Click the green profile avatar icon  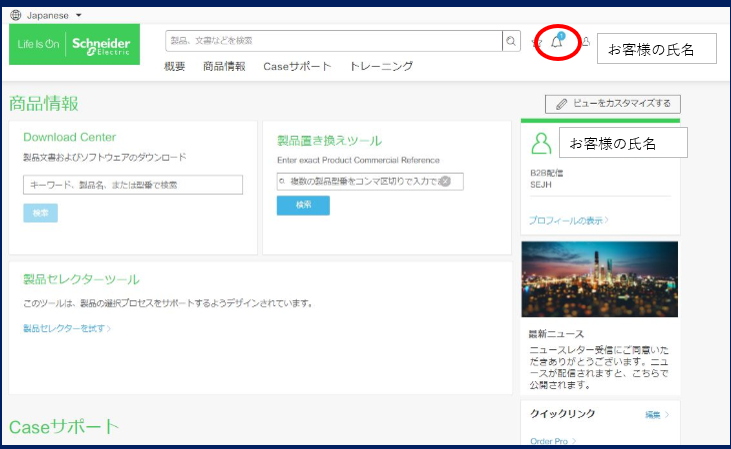[541, 144]
